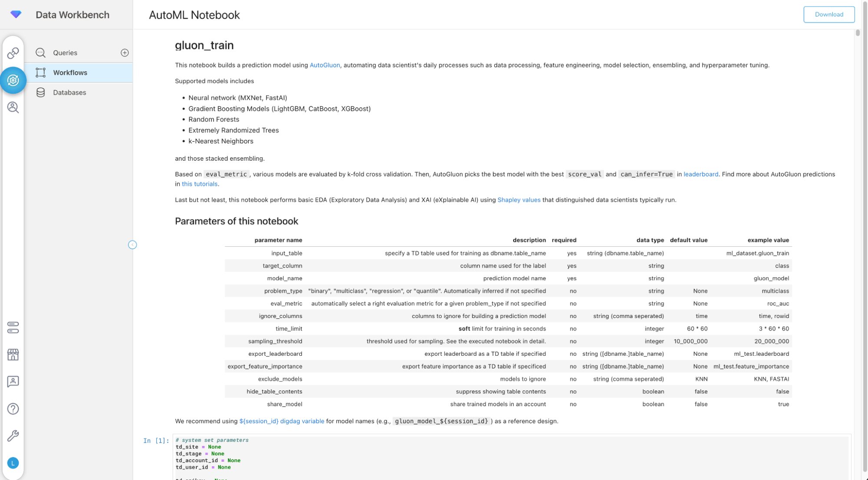Collapse the side navigation panel arrow
This screenshot has width=868, height=480.
[132, 245]
